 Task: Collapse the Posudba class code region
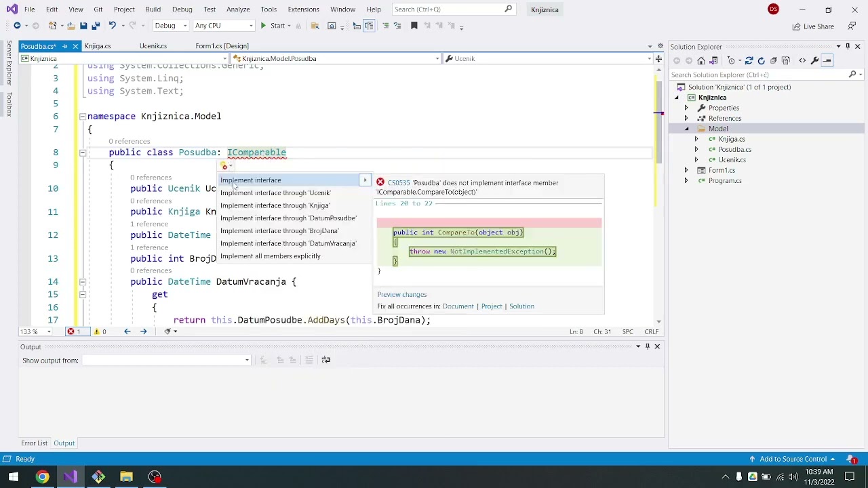(x=82, y=152)
